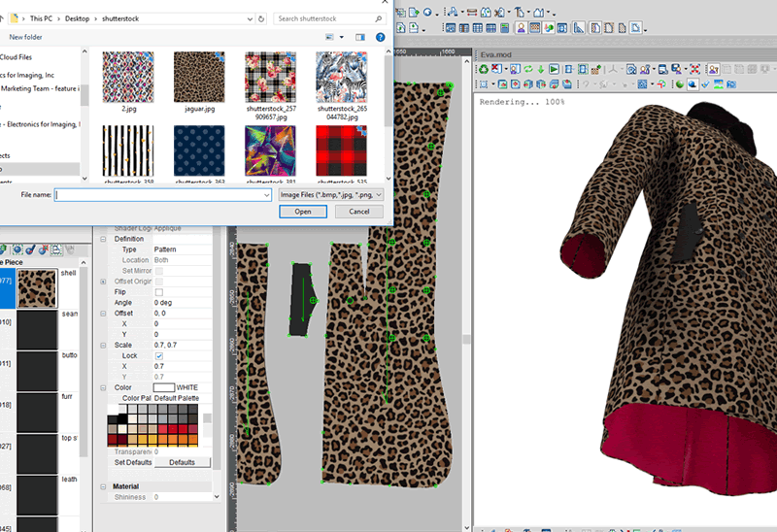Collapse the Offset section
Screen dimensions: 777x532
103,313
